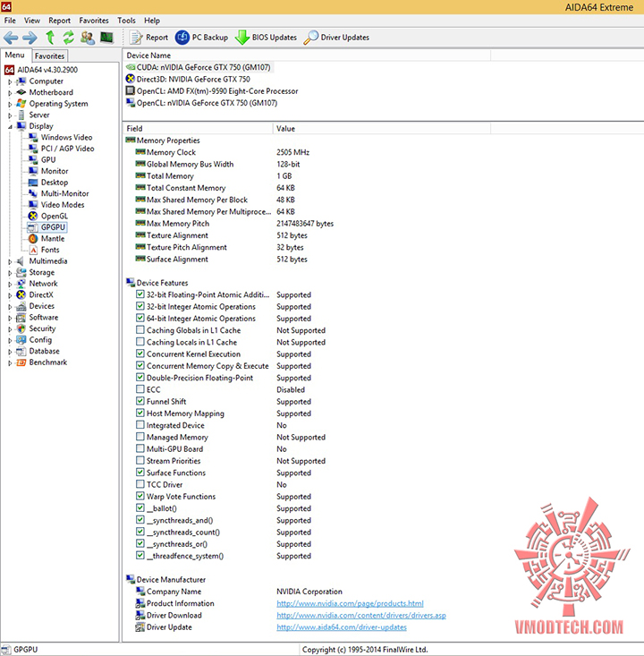Select the OpenGL tree entry
644x656 pixels.
(x=54, y=217)
